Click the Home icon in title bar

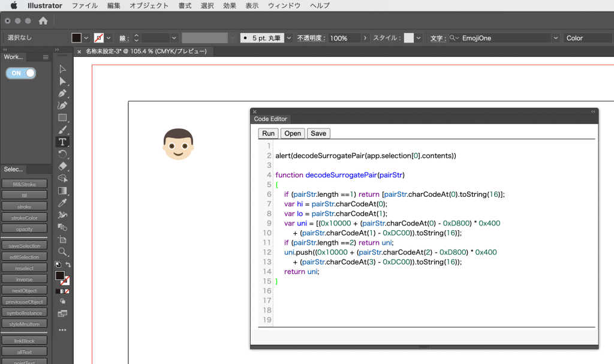(x=43, y=21)
